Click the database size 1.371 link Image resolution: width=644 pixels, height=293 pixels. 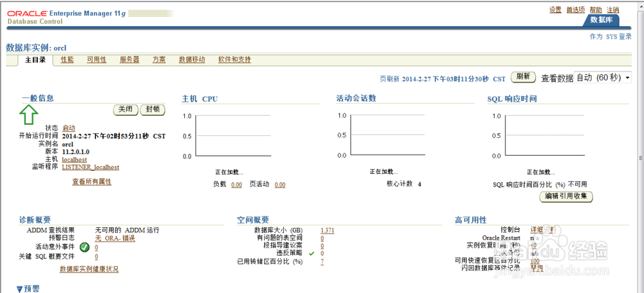click(327, 231)
